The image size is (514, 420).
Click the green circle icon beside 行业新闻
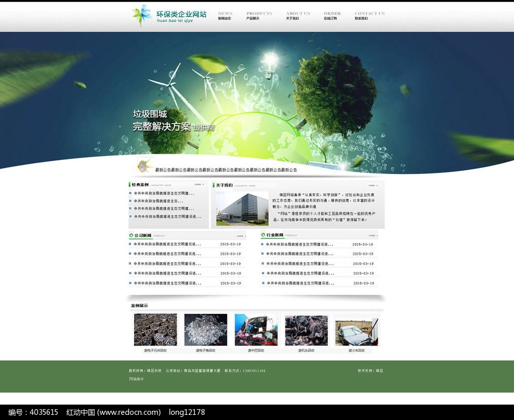tap(263, 236)
